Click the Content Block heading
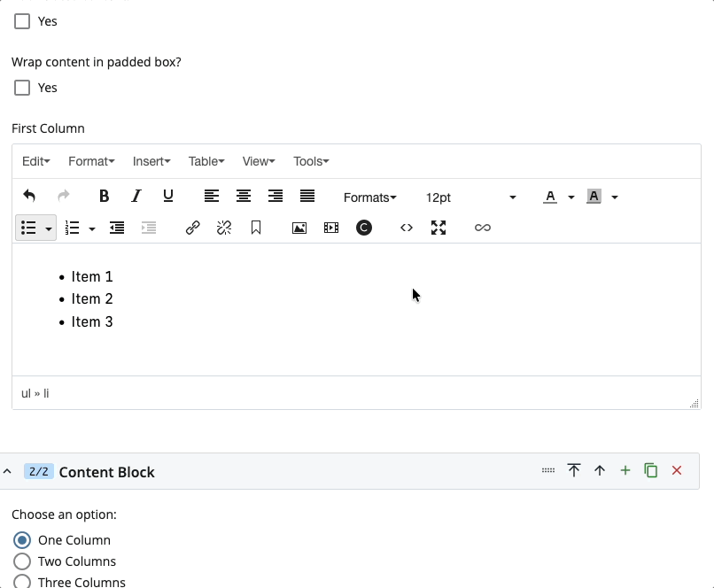Viewport: 714px width, 588px height. click(107, 472)
